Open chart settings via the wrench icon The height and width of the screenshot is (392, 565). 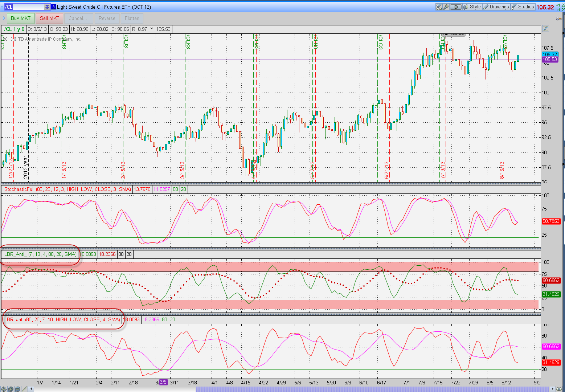(x=446, y=7)
